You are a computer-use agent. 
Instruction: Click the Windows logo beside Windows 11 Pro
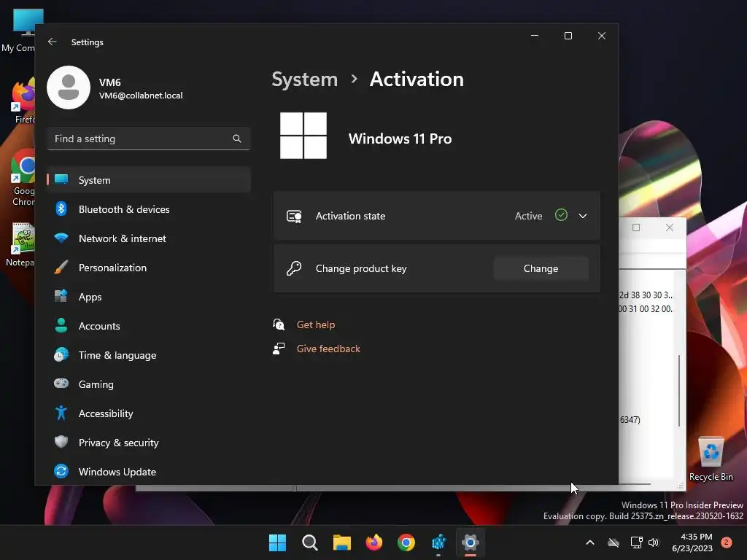coord(303,136)
